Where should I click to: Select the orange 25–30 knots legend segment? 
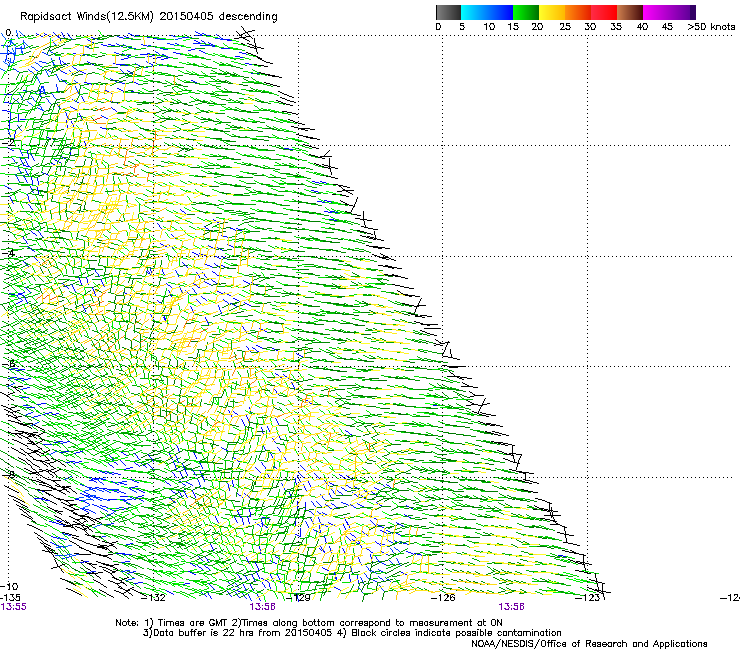pyautogui.click(x=578, y=12)
